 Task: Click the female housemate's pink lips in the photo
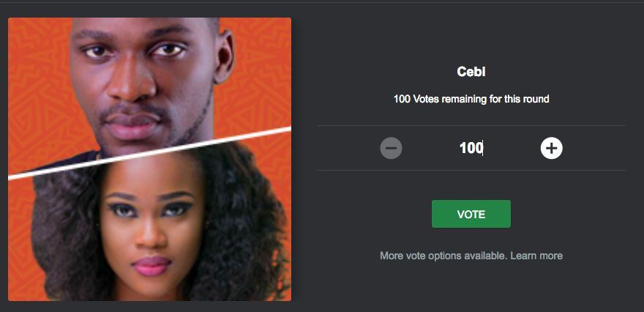(151, 266)
